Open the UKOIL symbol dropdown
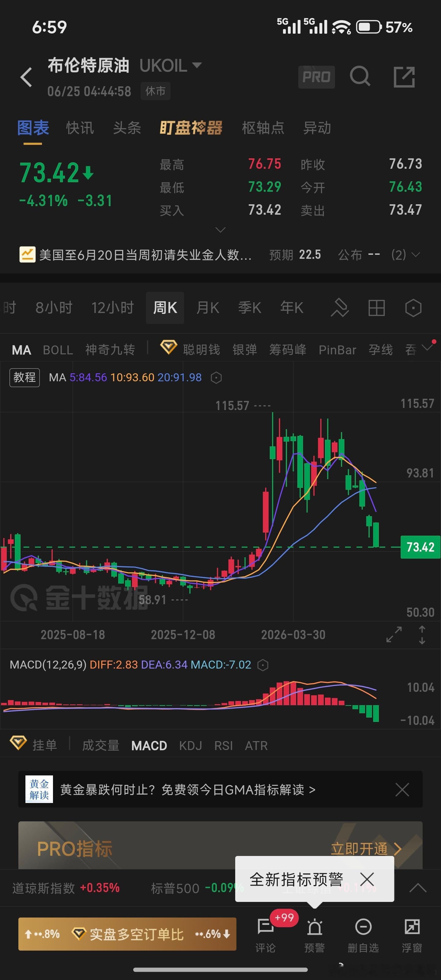This screenshot has height=980, width=441. 197,65
